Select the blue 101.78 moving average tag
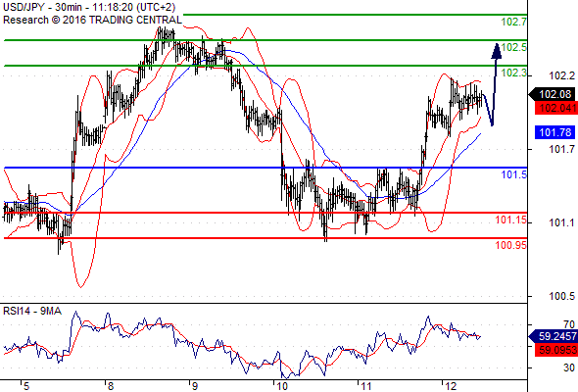The width and height of the screenshot is (578, 392). coord(555,132)
